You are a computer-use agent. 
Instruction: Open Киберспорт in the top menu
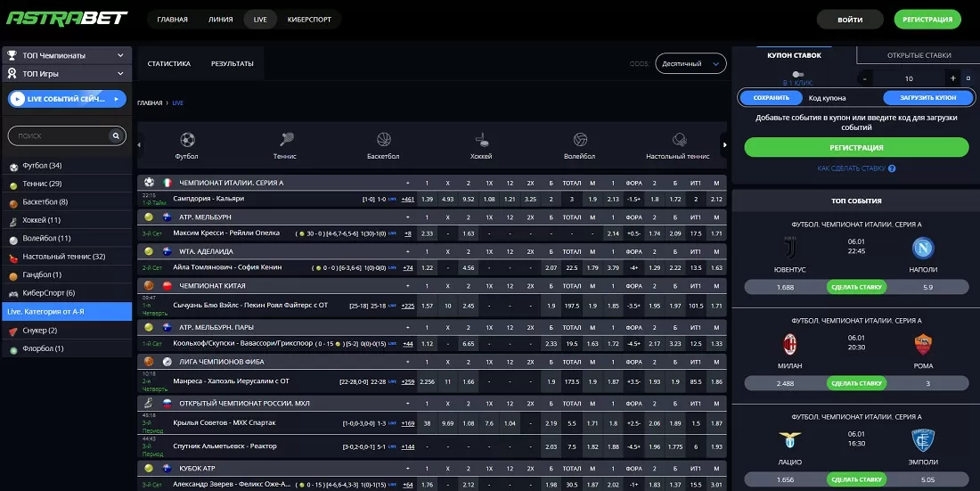tap(308, 19)
